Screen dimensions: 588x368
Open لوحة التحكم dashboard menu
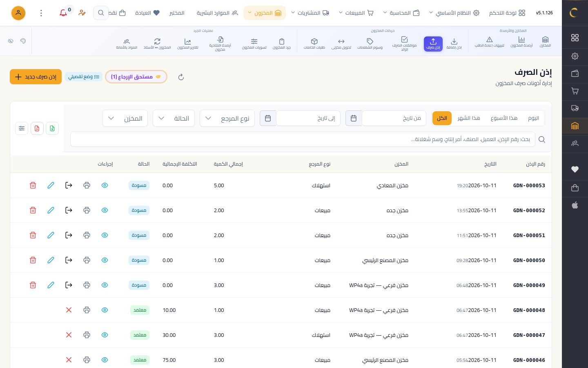pos(507,13)
